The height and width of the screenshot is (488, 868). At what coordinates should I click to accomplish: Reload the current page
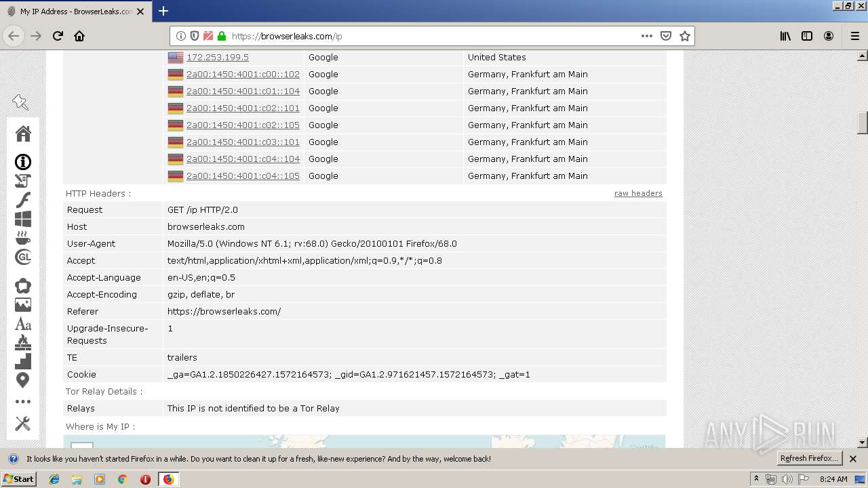point(58,36)
